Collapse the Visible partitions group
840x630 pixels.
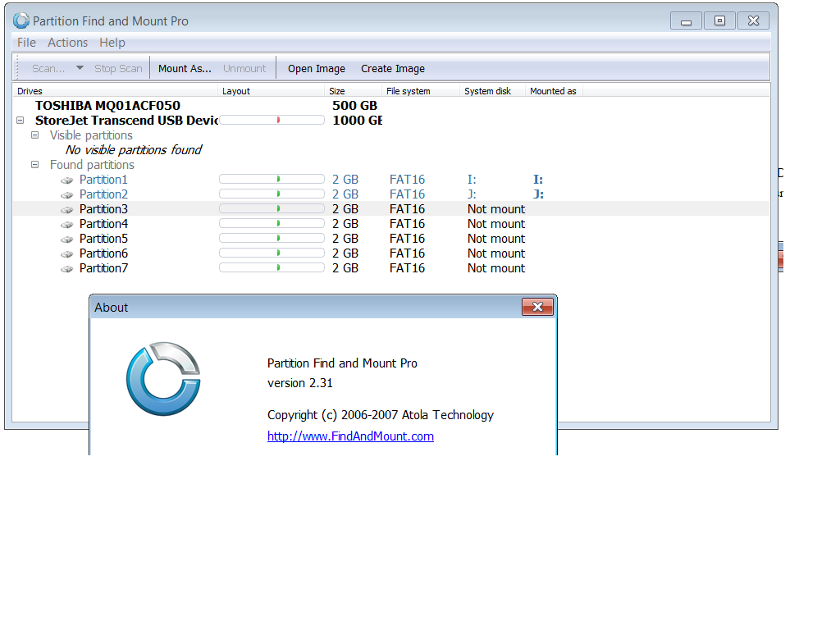tap(34, 135)
